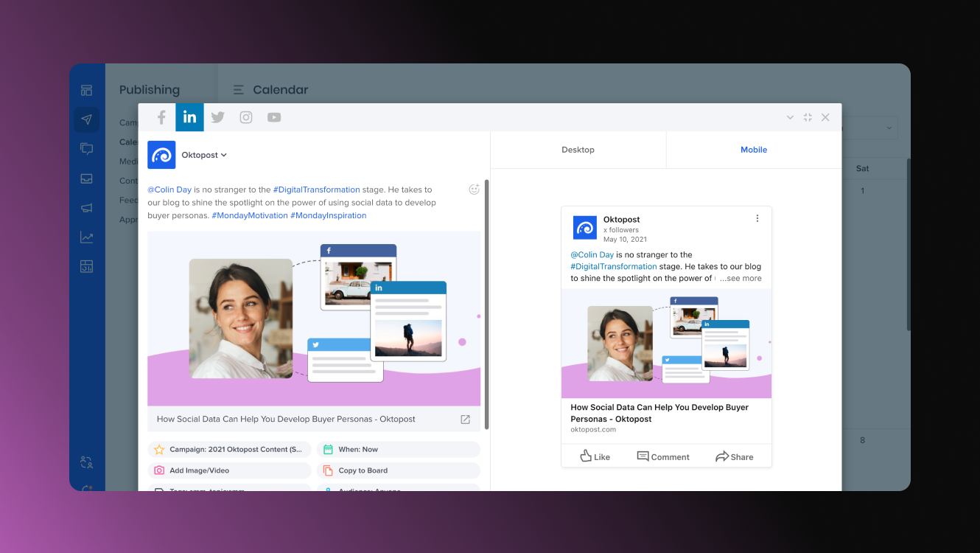Collapse the composer with the chevron arrow

790,117
